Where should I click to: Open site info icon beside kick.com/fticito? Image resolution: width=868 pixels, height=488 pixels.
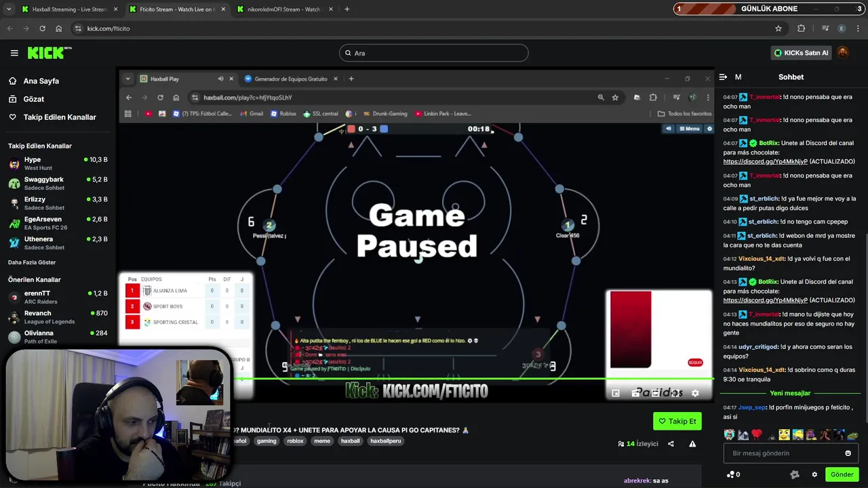coord(78,28)
